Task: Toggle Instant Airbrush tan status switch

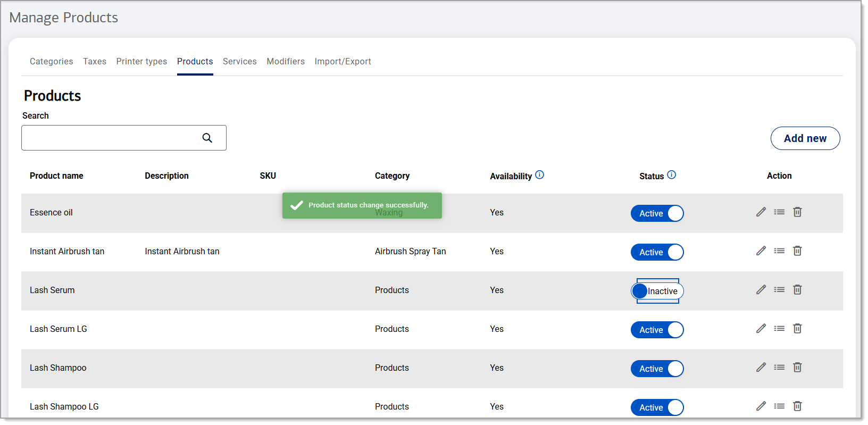Action: pos(657,252)
